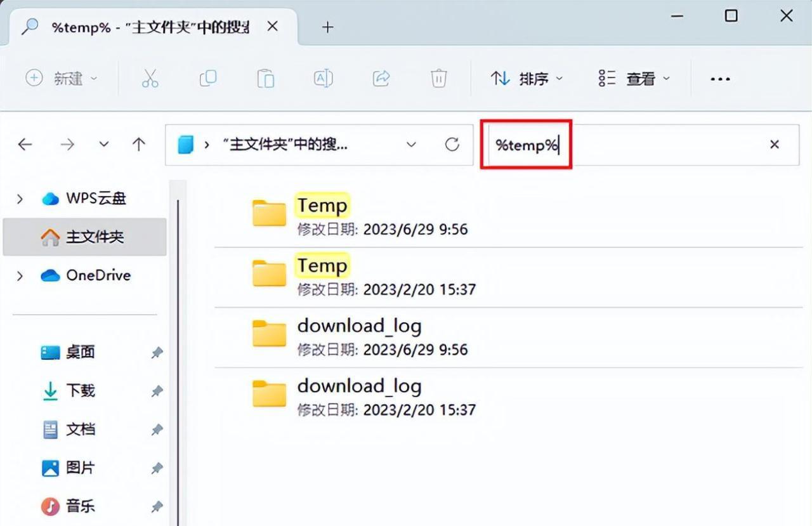Close the %temp% search tab
Viewport: 812px width, 526px height.
coord(272,27)
